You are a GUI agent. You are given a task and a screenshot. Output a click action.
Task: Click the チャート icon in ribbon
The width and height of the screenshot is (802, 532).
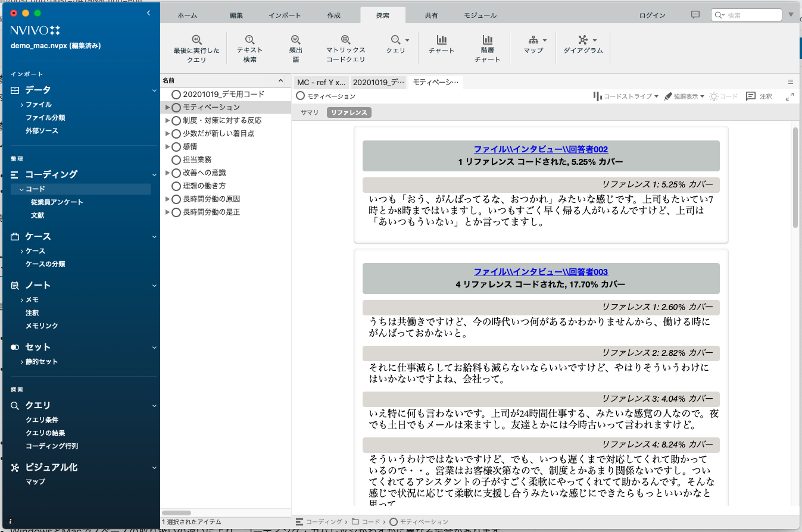pos(441,40)
